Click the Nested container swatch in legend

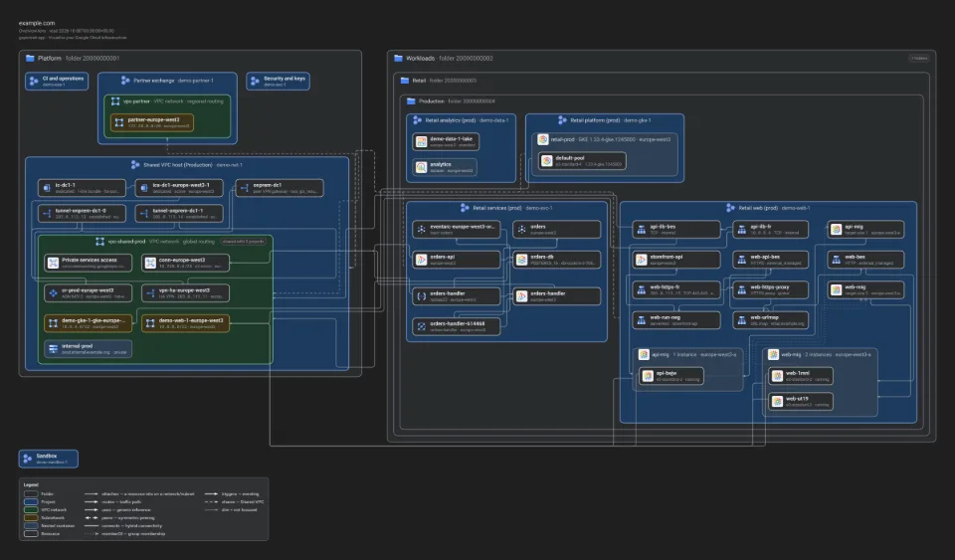click(31, 526)
